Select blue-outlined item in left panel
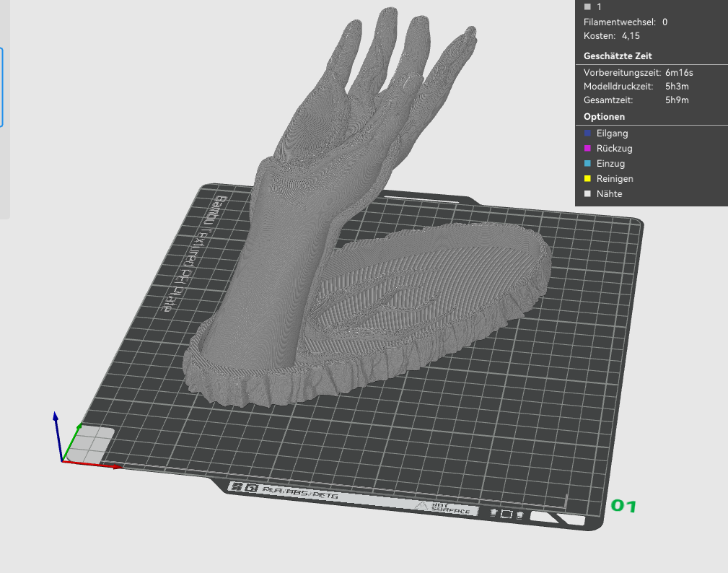Image resolution: width=728 pixels, height=573 pixels. click(1, 87)
